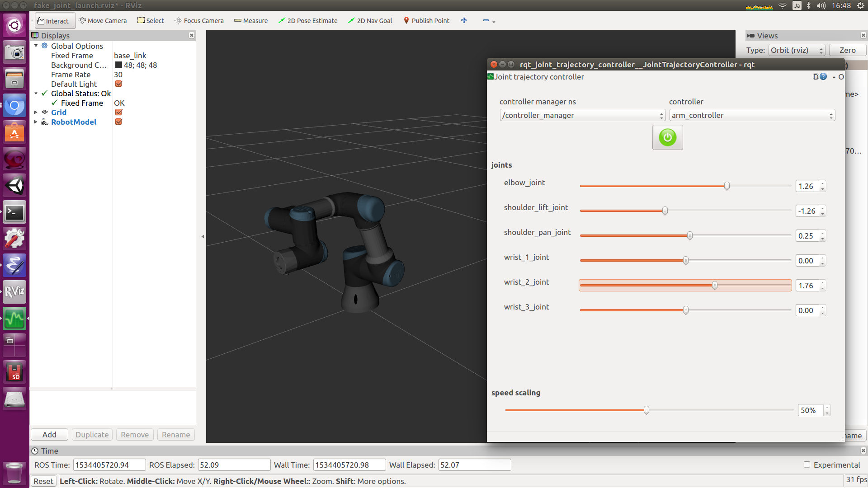Enable the Experimental checkbox
The image size is (868, 488).
[807, 465]
